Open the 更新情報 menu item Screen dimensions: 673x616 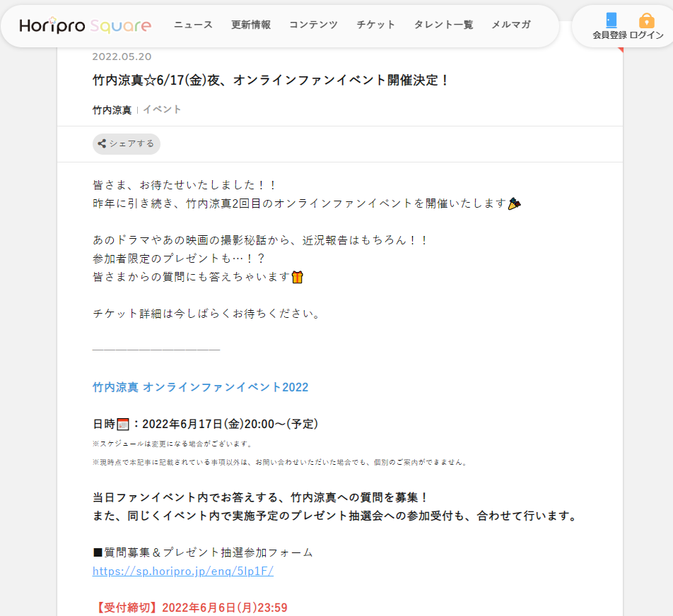251,25
